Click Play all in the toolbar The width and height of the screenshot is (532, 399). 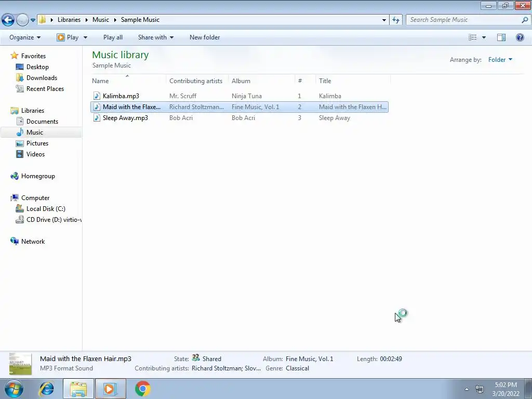tap(113, 37)
